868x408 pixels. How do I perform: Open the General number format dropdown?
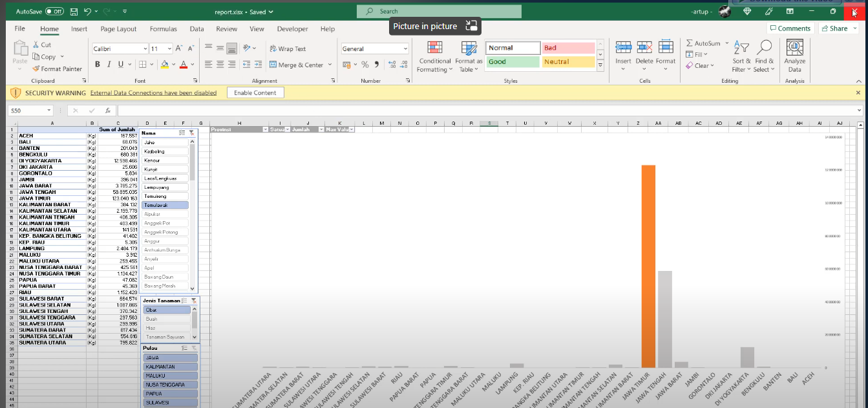(x=405, y=48)
